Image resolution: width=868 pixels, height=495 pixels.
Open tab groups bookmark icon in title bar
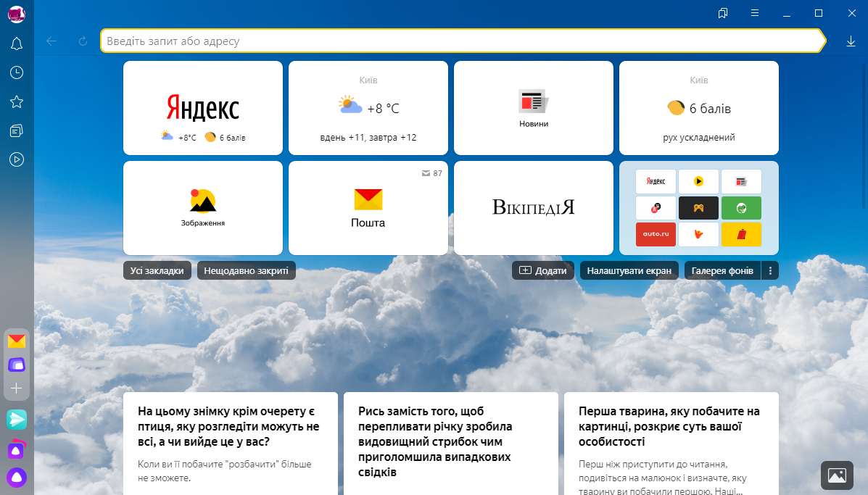click(722, 13)
